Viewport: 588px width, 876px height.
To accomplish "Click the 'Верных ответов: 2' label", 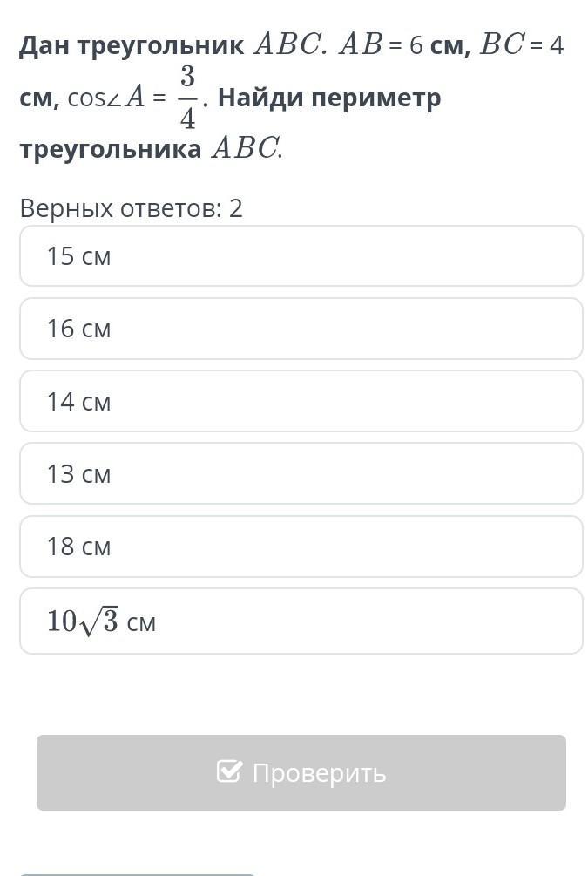I will [131, 208].
